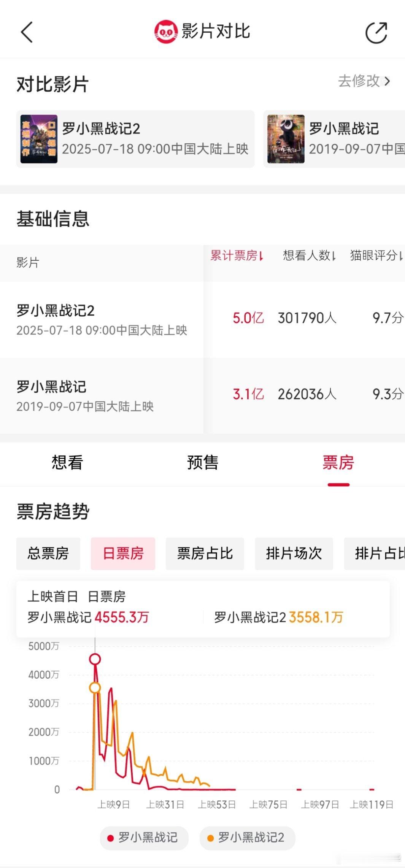Screen dimensions: 405x868
Task: Sort by 想看人数 column arrow
Action: (334, 256)
